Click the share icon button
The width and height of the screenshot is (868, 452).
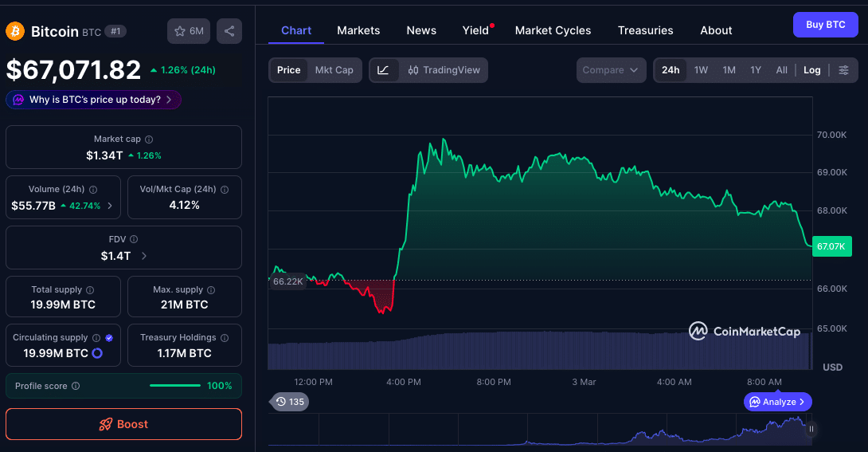[229, 31]
